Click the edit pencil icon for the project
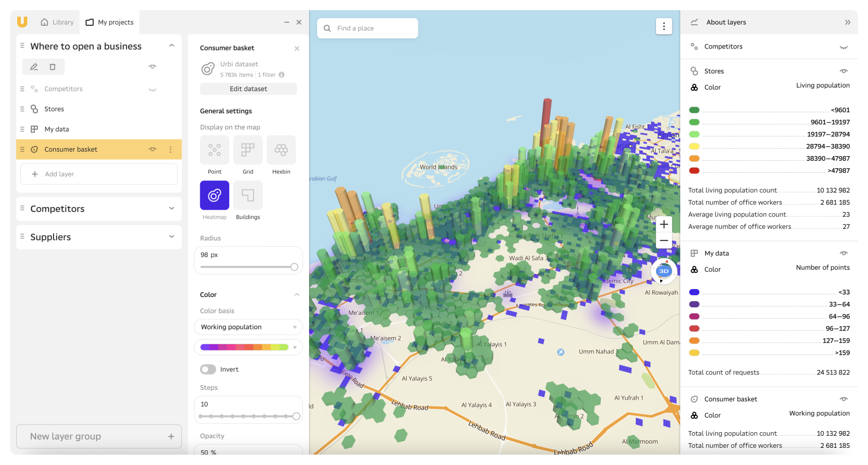Screen dimensions: 868x465 tap(34, 66)
